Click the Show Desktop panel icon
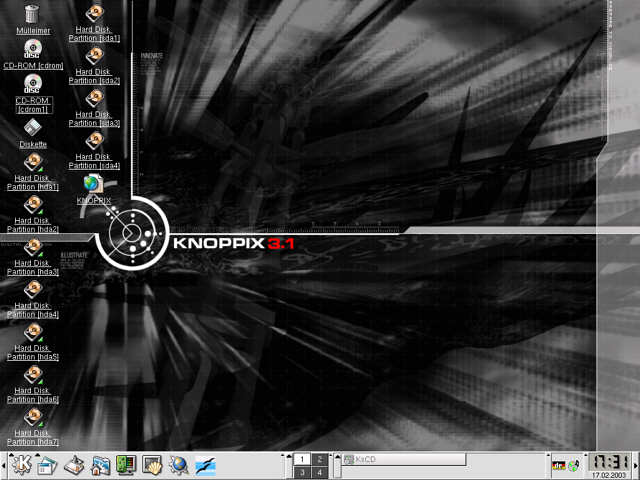 pos(74,466)
